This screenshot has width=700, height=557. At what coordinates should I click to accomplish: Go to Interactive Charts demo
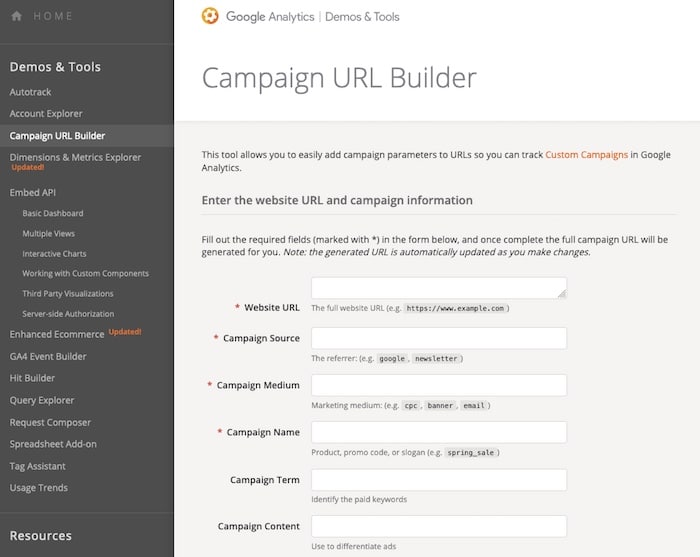tap(54, 254)
